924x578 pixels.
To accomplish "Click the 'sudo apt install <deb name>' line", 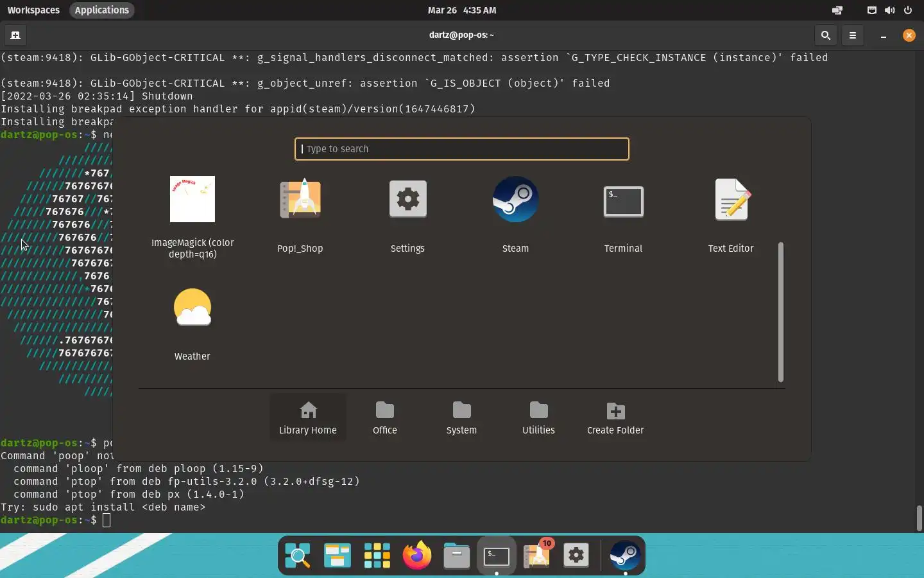I will click(103, 507).
